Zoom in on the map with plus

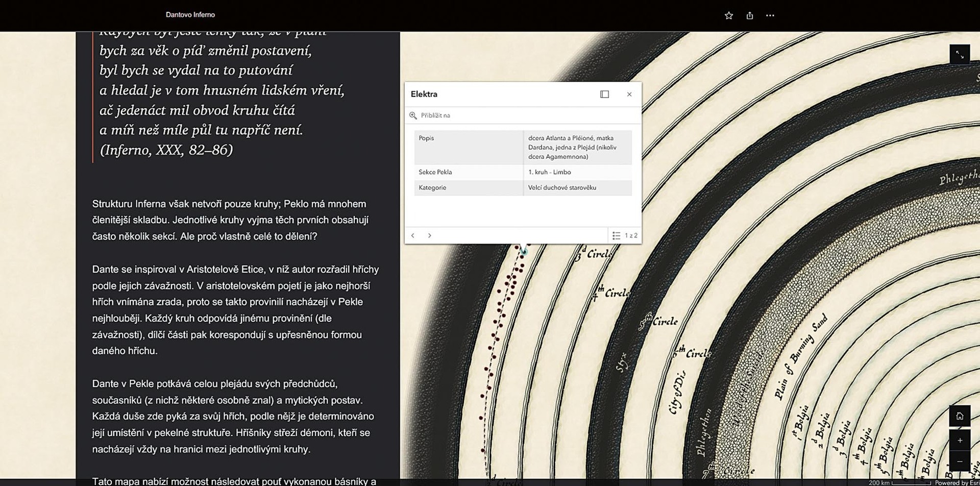pyautogui.click(x=959, y=440)
